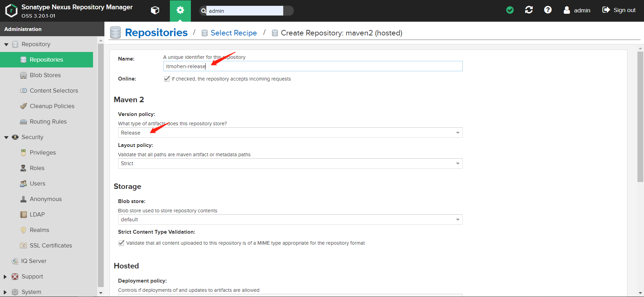Expand the System tree section

click(5, 292)
